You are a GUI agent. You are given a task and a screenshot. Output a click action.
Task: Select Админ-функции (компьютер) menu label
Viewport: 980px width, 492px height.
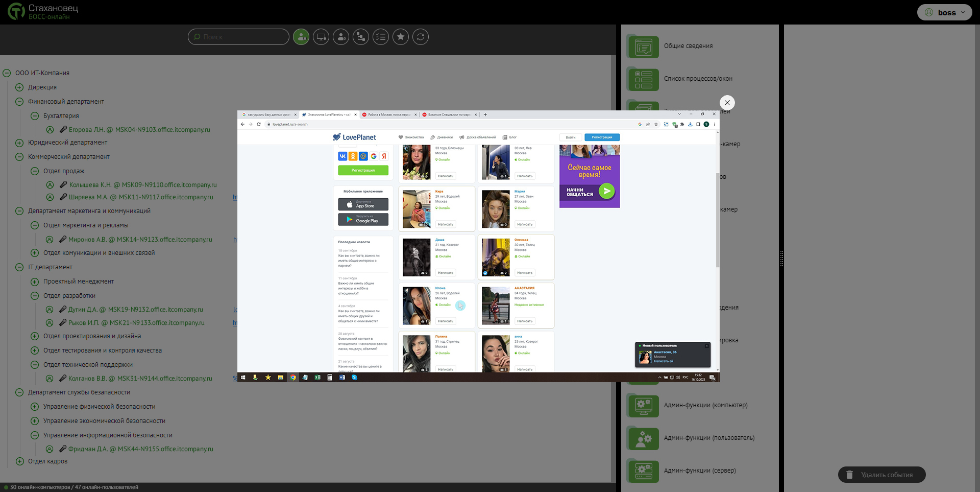pos(705,405)
